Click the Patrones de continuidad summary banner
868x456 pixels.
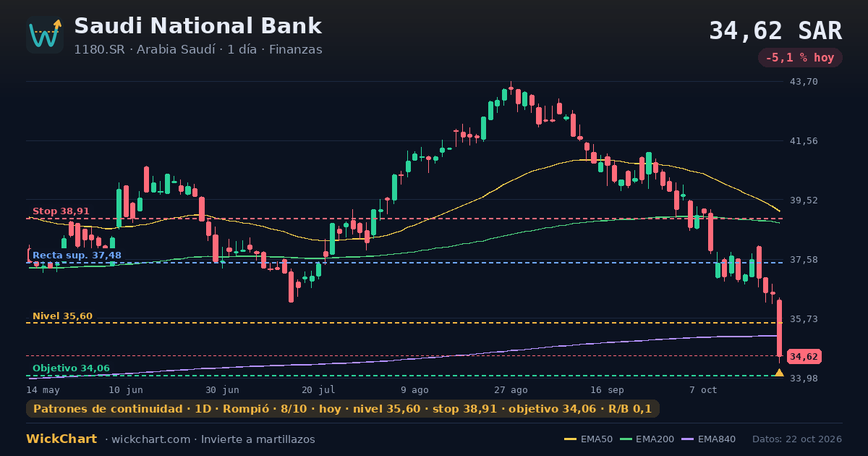[x=343, y=409]
